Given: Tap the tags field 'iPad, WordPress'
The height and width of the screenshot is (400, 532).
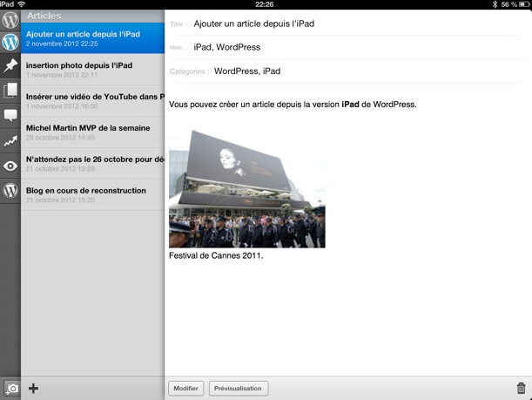Looking at the screenshot, I should 226,47.
